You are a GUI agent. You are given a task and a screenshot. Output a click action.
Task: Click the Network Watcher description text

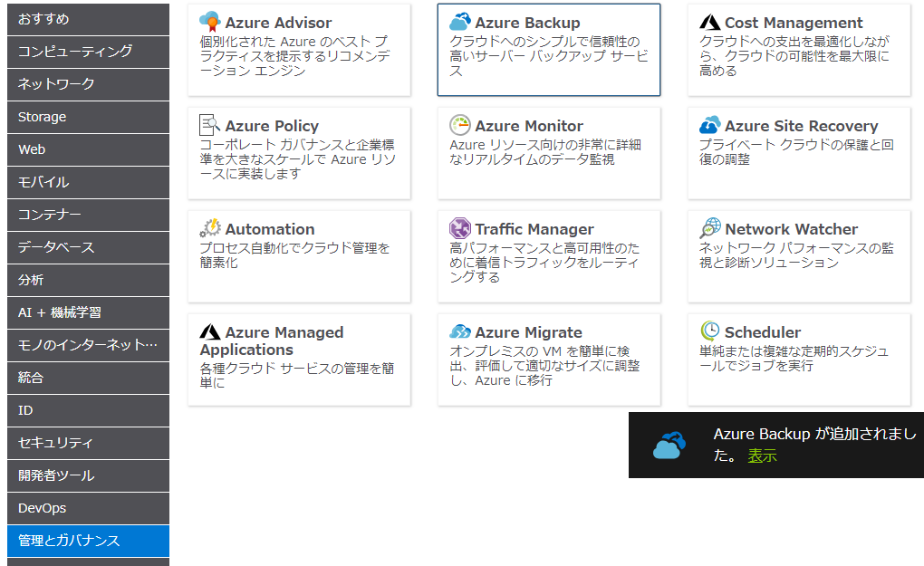796,255
